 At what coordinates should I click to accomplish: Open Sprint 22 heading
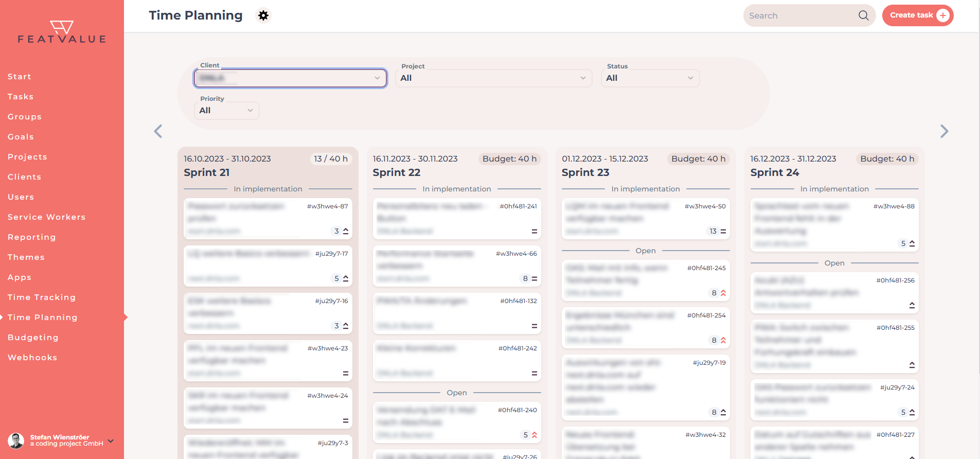pyautogui.click(x=397, y=172)
